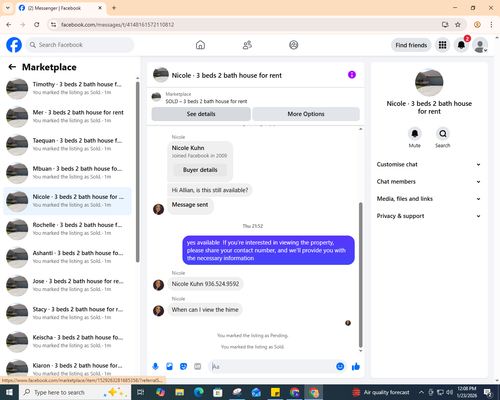This screenshot has height=400, width=500.
Task: Show hidden system tray icons
Action: click(x=421, y=392)
